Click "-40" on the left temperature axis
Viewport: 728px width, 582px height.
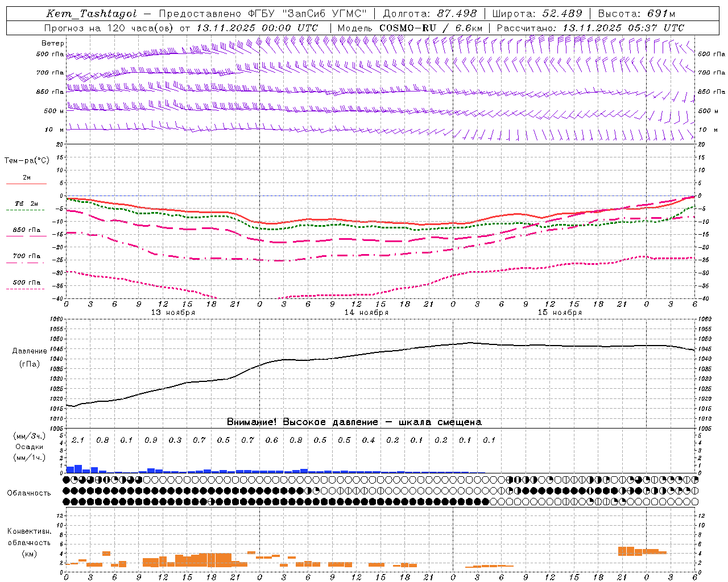click(x=58, y=299)
